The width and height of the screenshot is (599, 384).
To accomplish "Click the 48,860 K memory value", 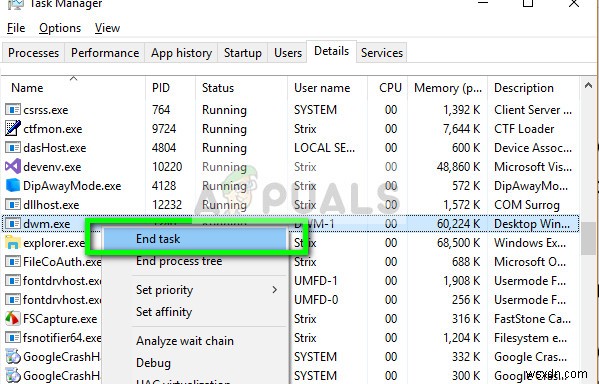I will 458,167.
